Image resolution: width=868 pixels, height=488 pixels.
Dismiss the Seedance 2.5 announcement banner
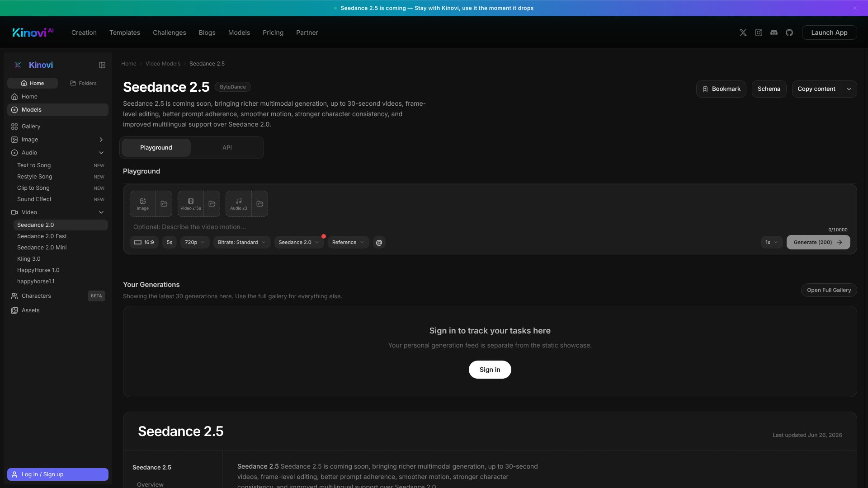pyautogui.click(x=855, y=8)
